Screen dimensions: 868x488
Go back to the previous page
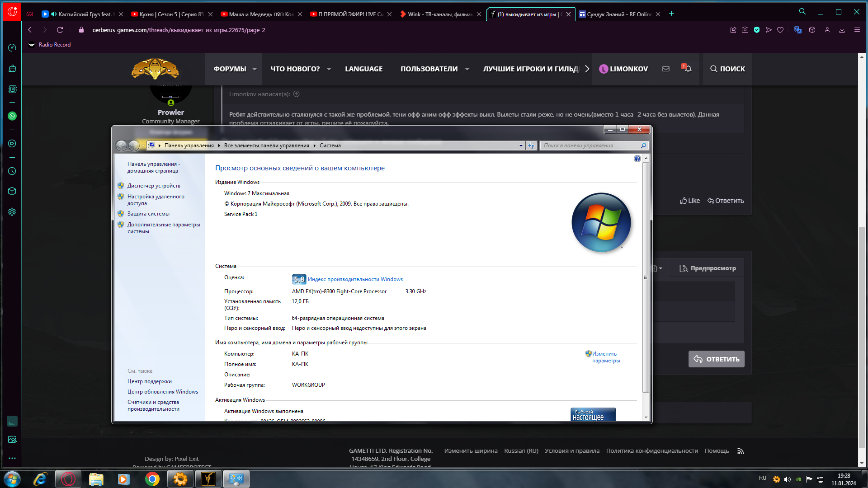[30, 30]
